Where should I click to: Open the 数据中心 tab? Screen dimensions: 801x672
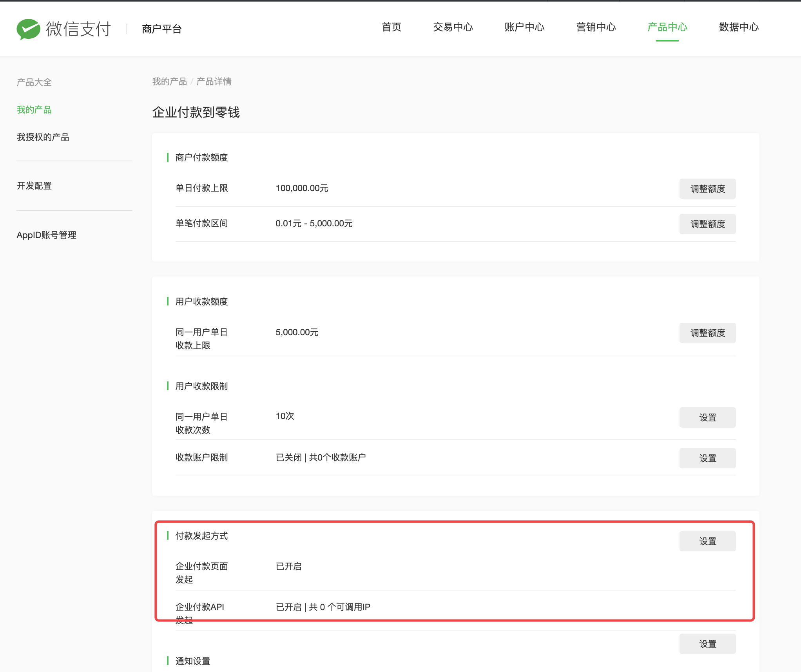tap(738, 27)
